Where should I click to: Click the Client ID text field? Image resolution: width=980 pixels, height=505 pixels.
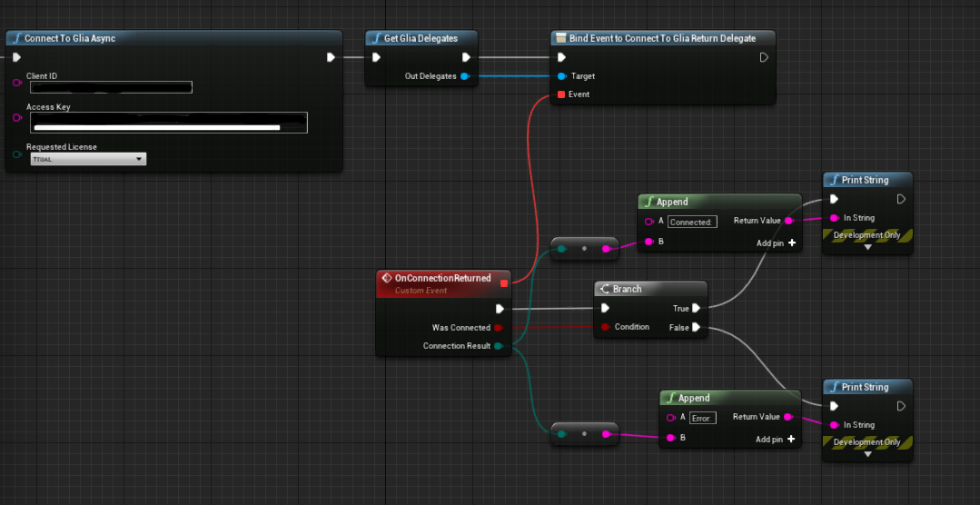coord(111,87)
